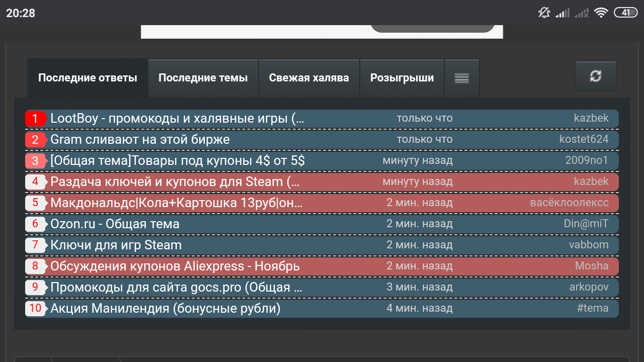Image resolution: width=644 pixels, height=362 pixels.
Task: Open Обсуждения купонов Aliexpress - Ноябрь topic
Action: (x=175, y=266)
